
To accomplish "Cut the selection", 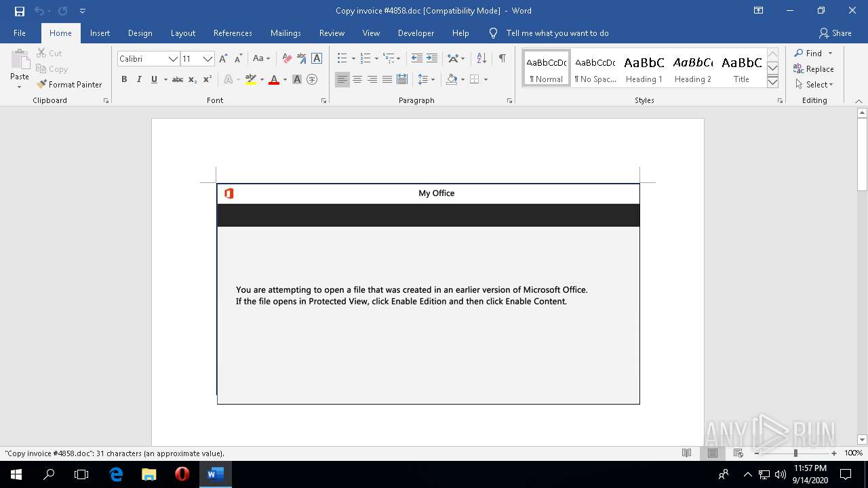I will pyautogui.click(x=50, y=54).
